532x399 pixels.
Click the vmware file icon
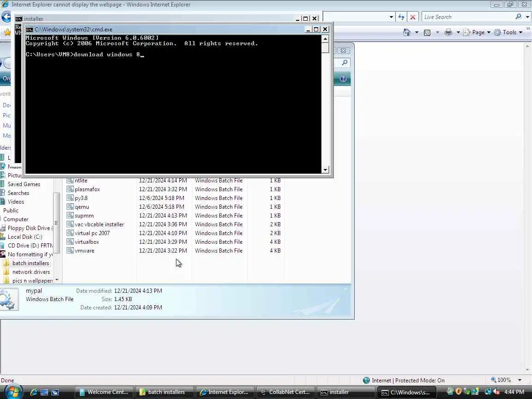pyautogui.click(x=70, y=251)
